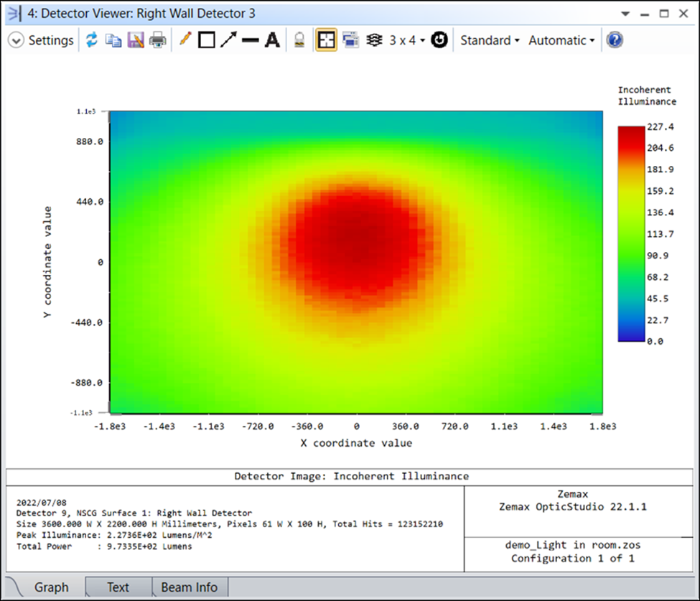Screen dimensions: 700x601
Task: Expand the Settings chevron
Action: 16,40
